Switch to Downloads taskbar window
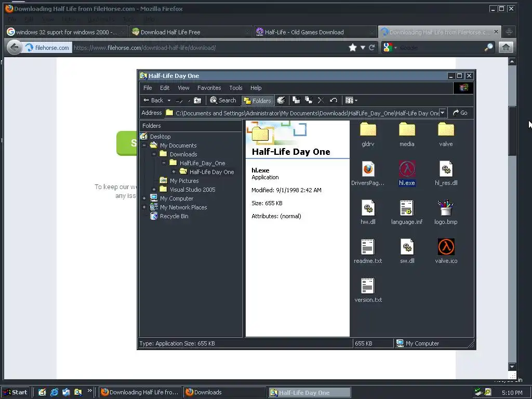This screenshot has height=399, width=532. tap(225, 392)
